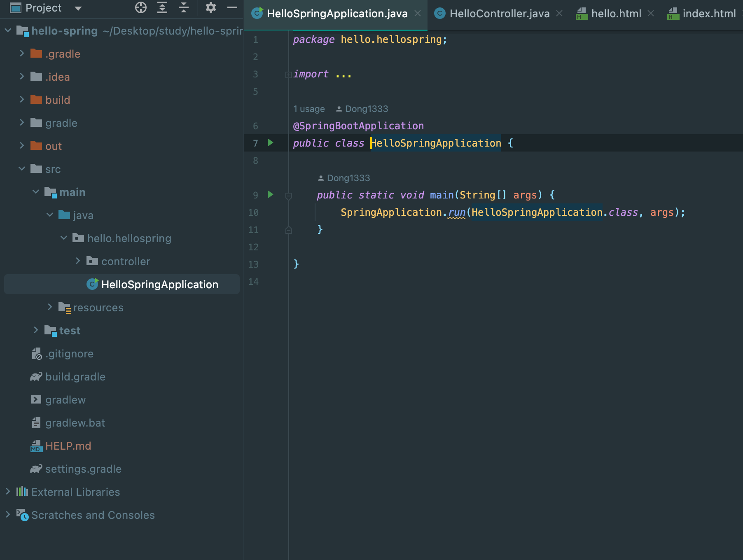Click the resources folder icon
Viewport: 743px width, 560px height.
point(65,308)
